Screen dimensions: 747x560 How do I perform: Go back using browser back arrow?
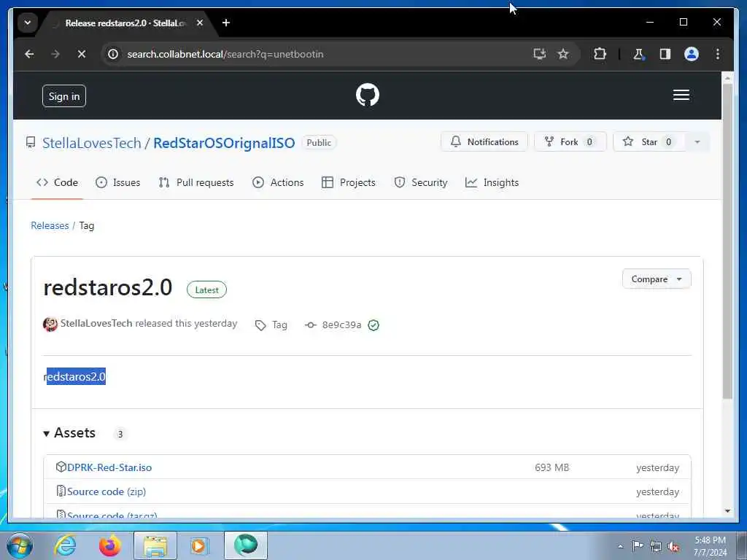click(29, 54)
